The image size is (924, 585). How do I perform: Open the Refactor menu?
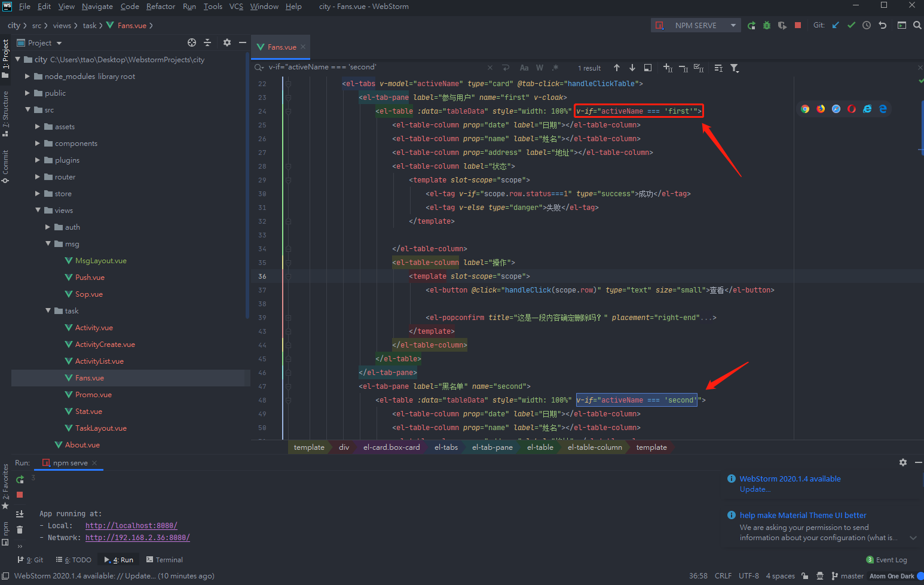(160, 7)
